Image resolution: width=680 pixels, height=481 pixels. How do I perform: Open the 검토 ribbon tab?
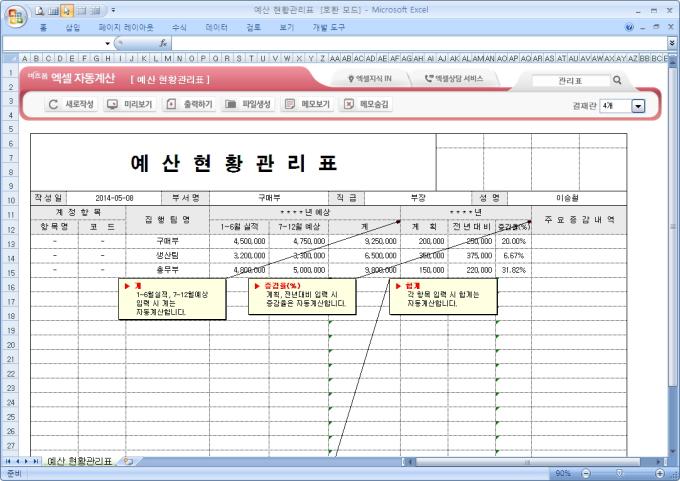coord(253,28)
